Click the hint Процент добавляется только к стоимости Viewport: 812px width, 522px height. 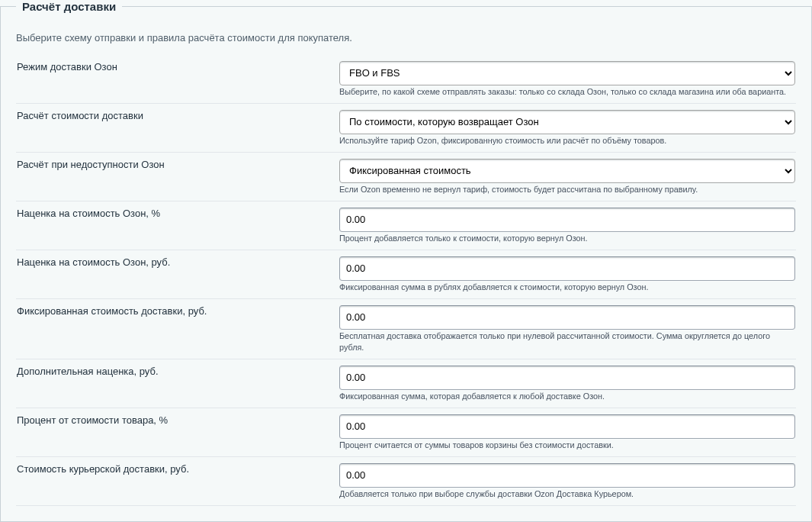[464, 238]
